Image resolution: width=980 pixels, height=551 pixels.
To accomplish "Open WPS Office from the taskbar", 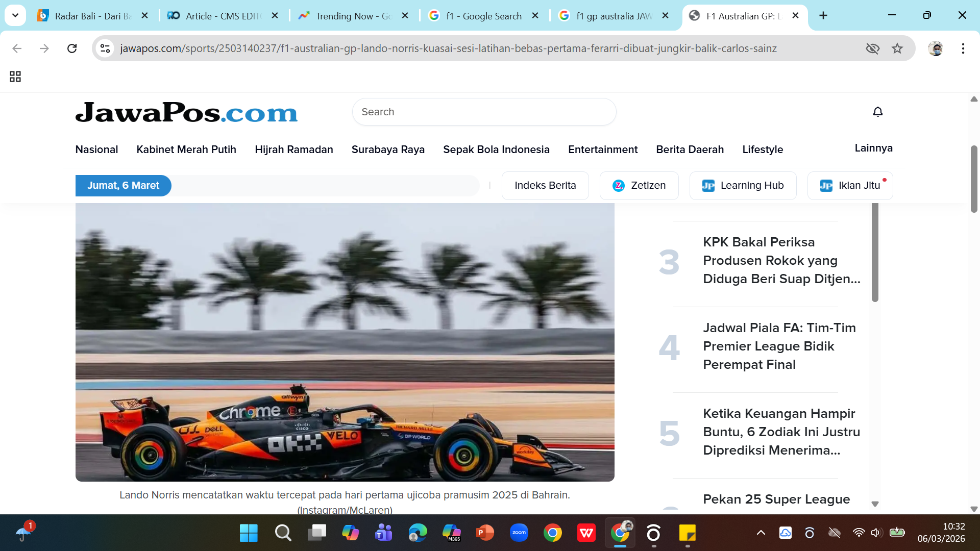I will tap(586, 533).
